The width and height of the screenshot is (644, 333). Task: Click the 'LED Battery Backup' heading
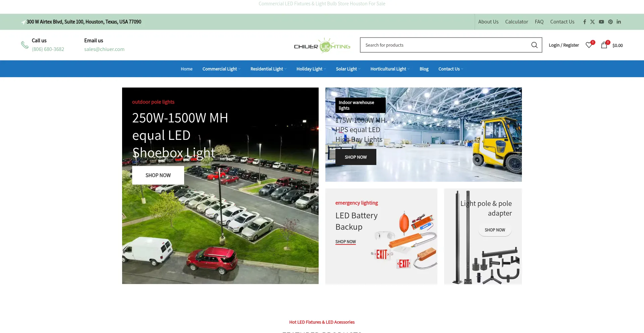click(357, 221)
